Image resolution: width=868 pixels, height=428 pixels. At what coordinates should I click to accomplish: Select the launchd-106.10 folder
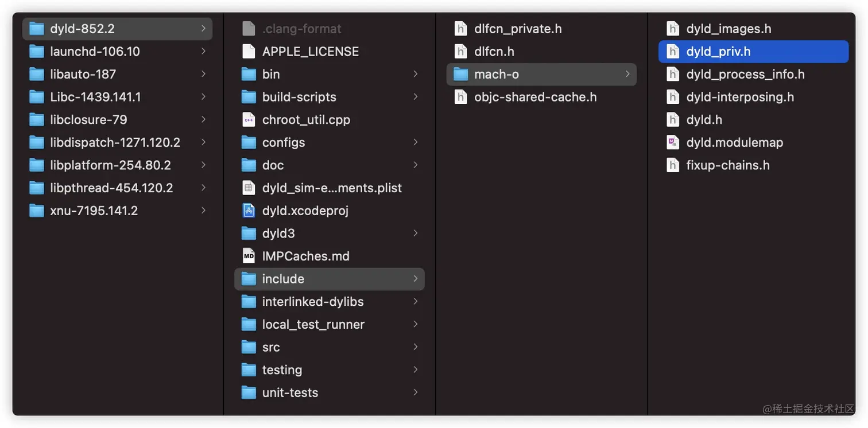coord(95,52)
